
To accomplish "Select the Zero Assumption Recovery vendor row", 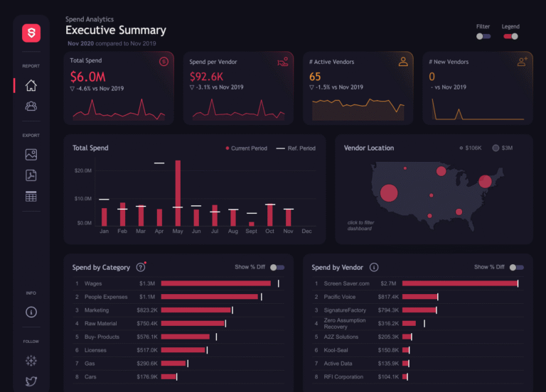I will (x=417, y=324).
